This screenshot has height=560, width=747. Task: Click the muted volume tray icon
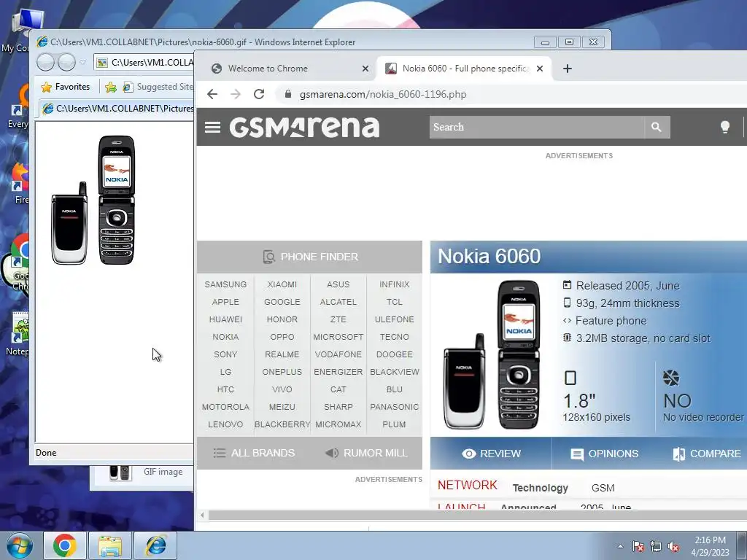(673, 546)
